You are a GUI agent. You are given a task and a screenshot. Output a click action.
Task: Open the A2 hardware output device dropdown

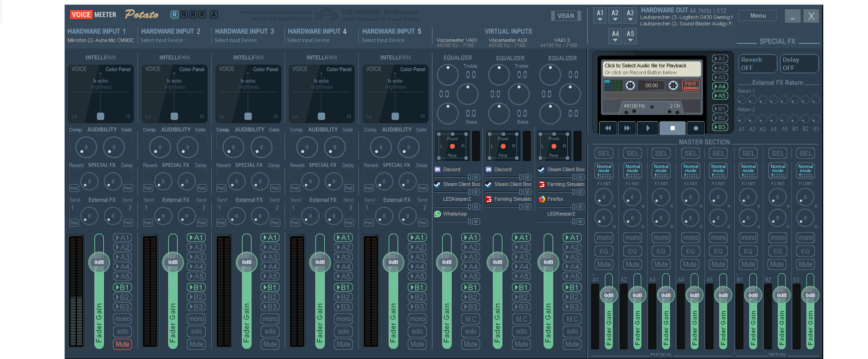click(615, 16)
